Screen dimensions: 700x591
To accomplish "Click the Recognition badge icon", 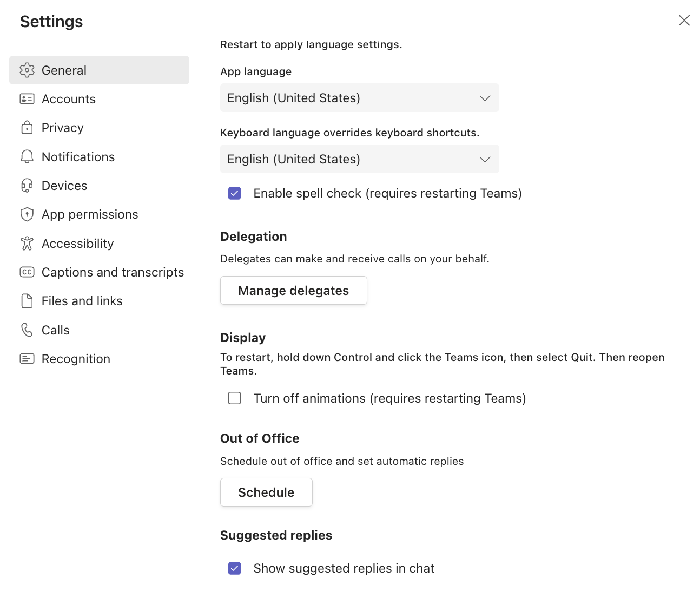I will tap(27, 359).
